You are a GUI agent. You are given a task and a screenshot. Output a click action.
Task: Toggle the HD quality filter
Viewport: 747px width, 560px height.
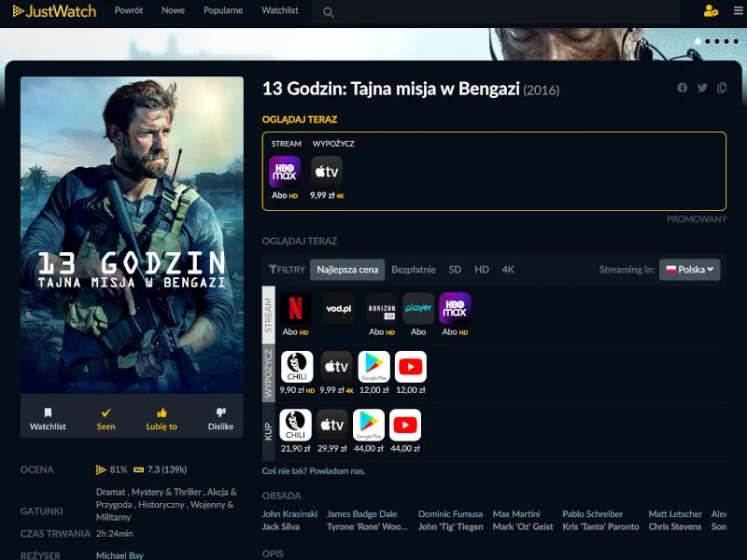pos(482,269)
